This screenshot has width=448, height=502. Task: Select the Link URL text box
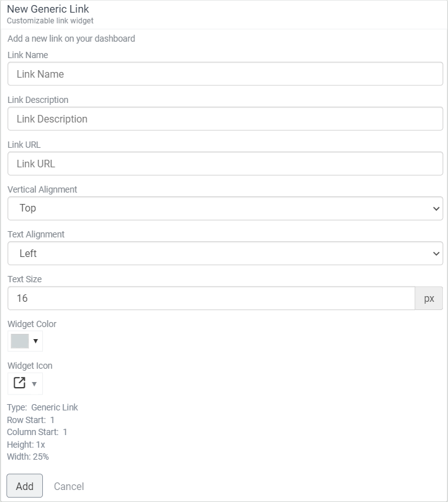(x=225, y=164)
